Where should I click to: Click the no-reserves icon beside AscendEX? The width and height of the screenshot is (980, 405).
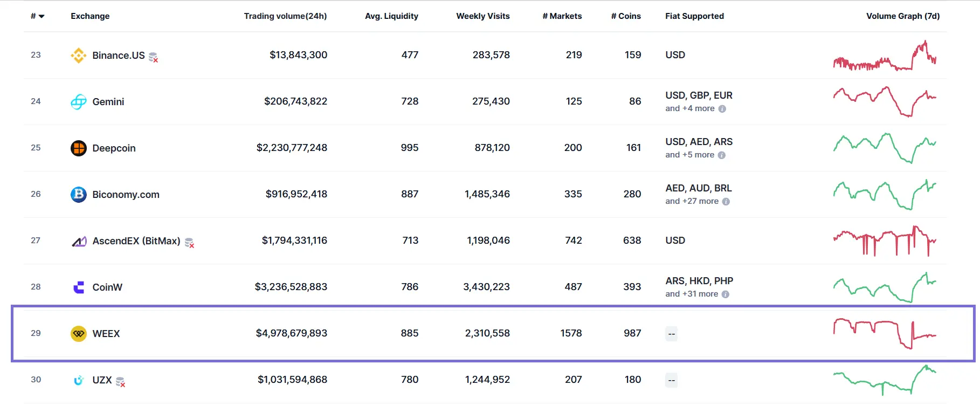[x=189, y=243]
